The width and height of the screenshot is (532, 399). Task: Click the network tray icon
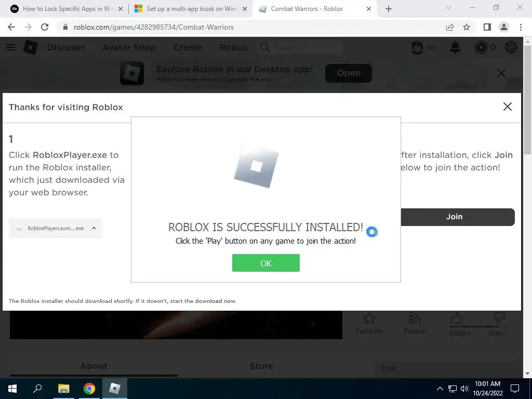tap(453, 389)
